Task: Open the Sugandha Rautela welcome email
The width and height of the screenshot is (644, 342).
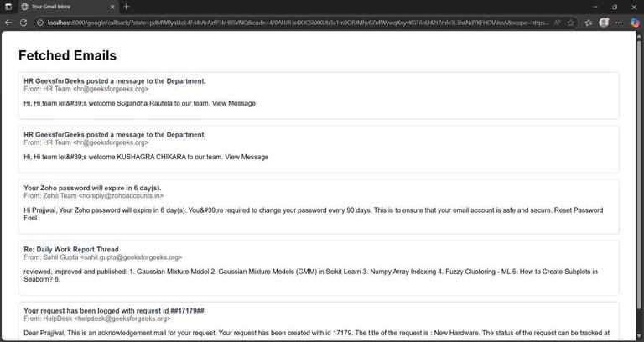Action: [x=115, y=81]
